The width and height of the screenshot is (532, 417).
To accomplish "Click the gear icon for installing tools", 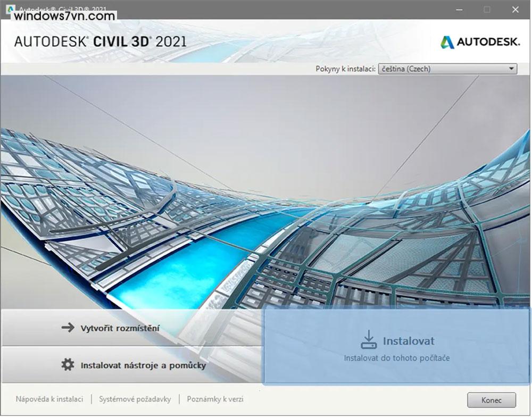I will [66, 365].
